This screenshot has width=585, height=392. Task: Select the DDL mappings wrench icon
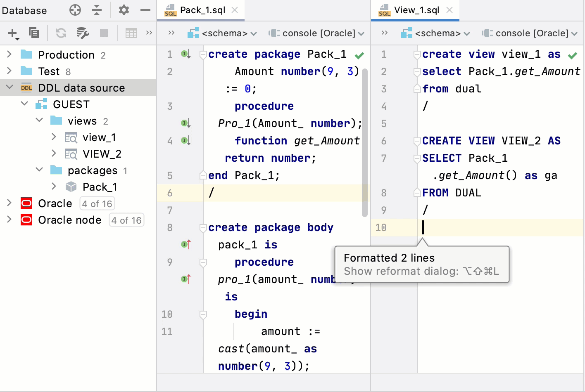(82, 33)
